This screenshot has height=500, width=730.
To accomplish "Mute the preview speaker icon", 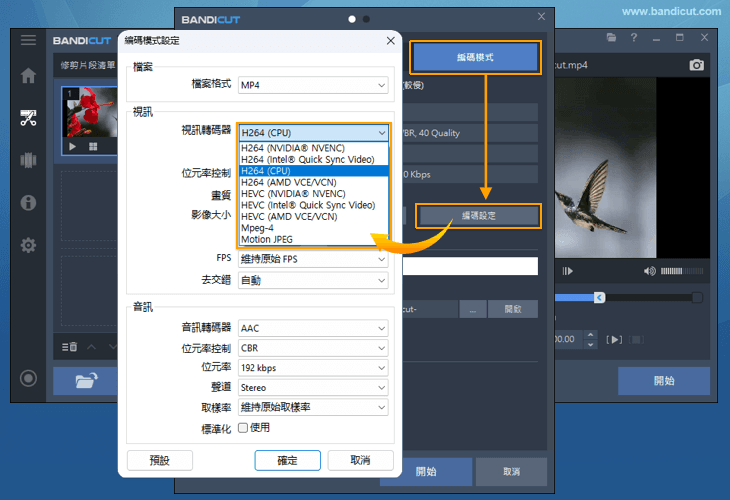I will [x=649, y=271].
